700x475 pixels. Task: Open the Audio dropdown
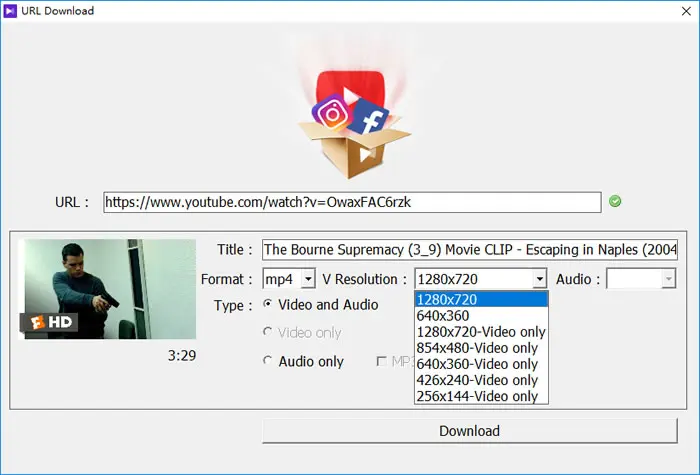click(x=641, y=279)
